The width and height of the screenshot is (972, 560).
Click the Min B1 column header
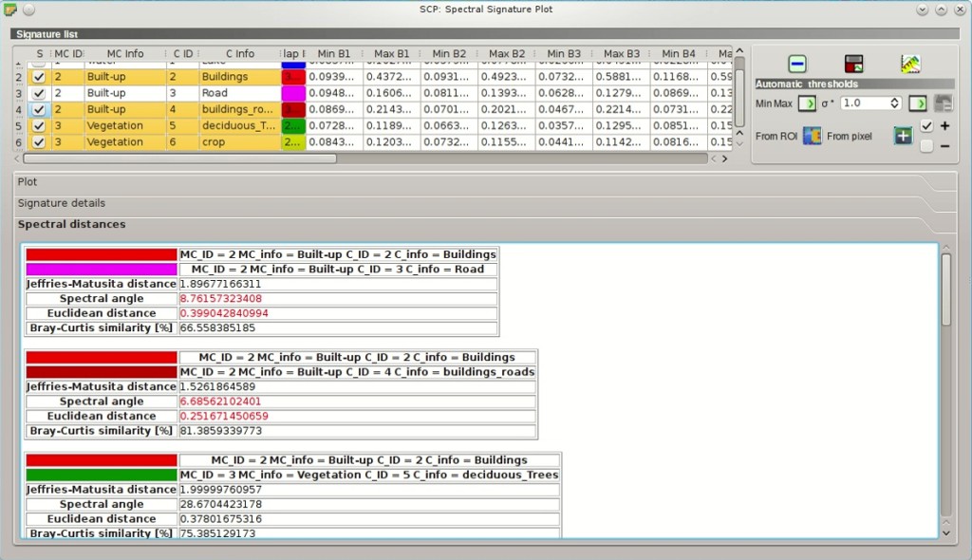(x=333, y=54)
